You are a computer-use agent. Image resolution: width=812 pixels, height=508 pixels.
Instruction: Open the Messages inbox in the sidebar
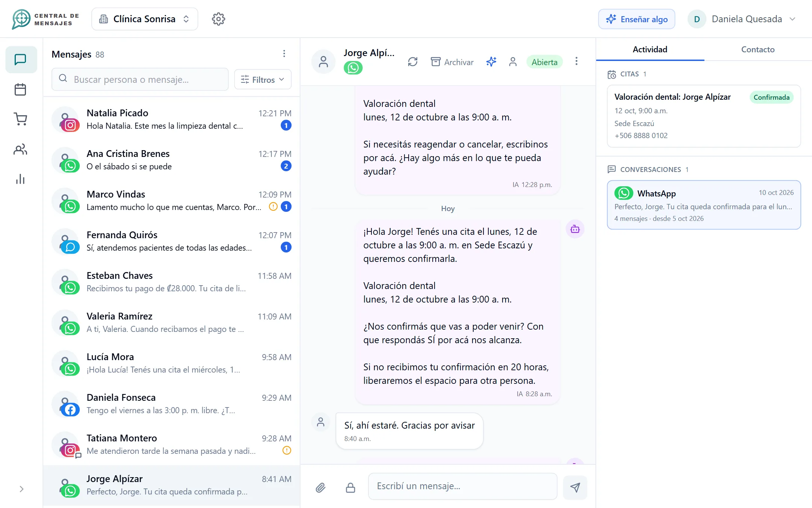pyautogui.click(x=21, y=59)
